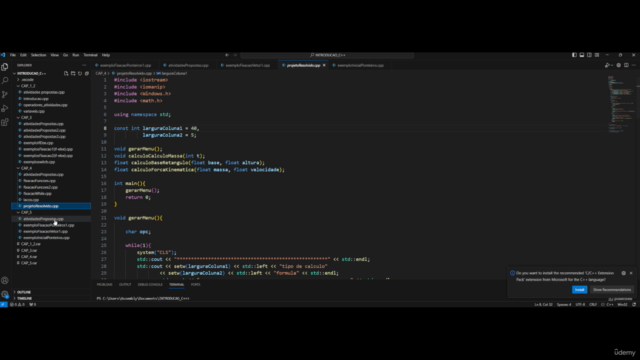Expand the OUTLINE section

[23, 292]
